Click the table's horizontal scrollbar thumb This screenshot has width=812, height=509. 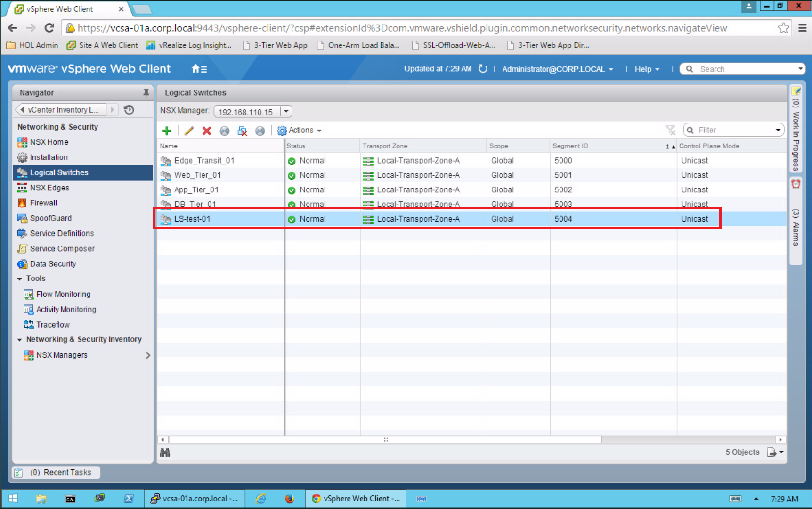385,440
